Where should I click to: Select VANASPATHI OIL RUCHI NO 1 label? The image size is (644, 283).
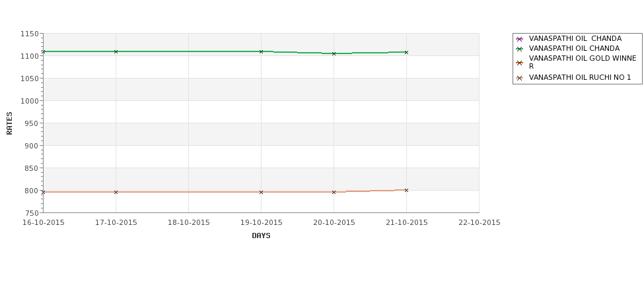tap(579, 78)
